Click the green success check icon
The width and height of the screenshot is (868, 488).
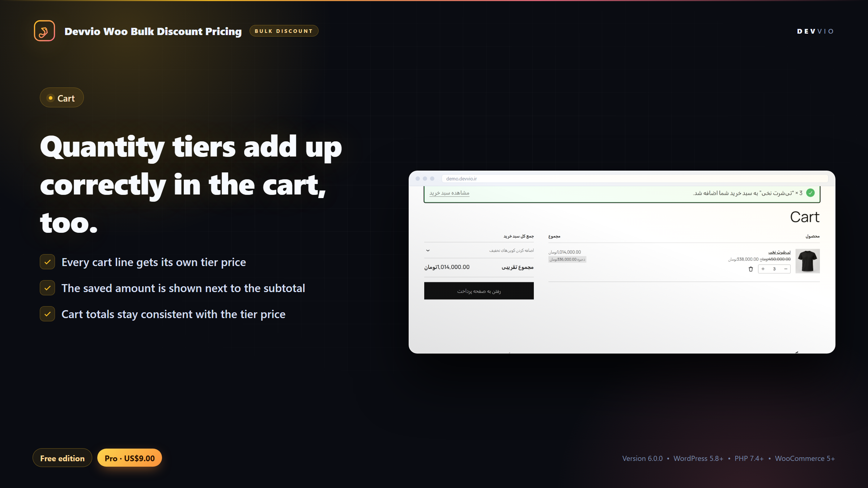[810, 193]
